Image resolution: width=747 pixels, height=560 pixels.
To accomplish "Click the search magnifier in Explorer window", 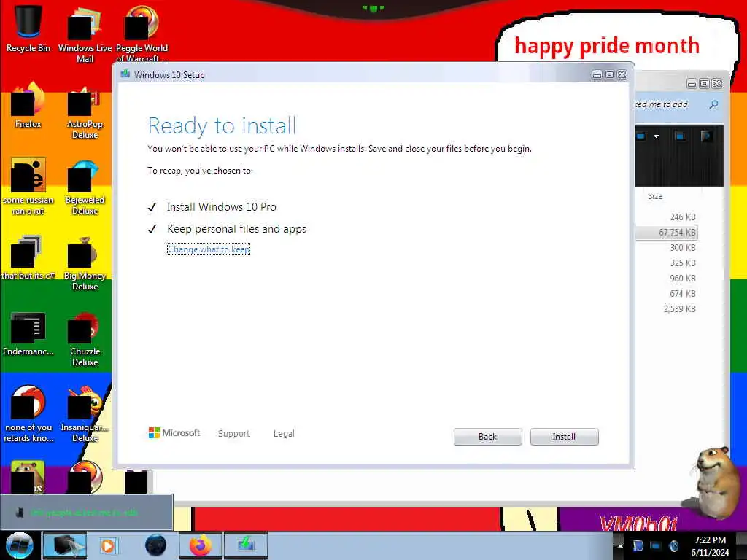I will coord(713,104).
